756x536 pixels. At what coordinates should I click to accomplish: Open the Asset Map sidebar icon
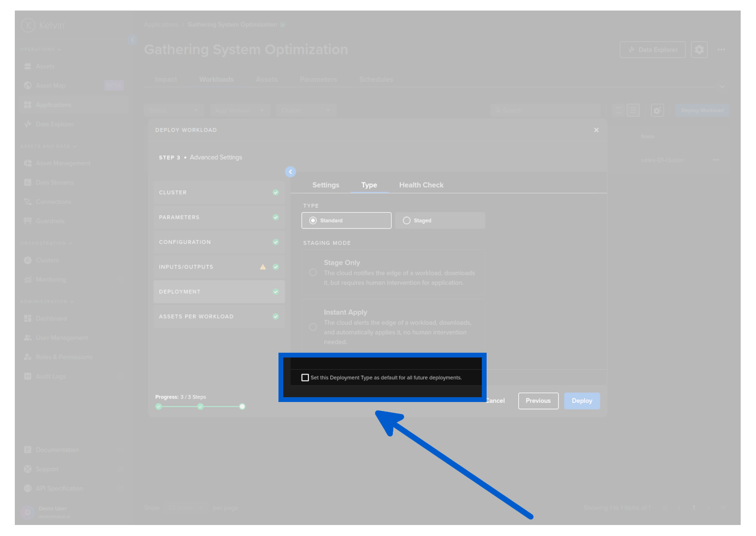[28, 86]
